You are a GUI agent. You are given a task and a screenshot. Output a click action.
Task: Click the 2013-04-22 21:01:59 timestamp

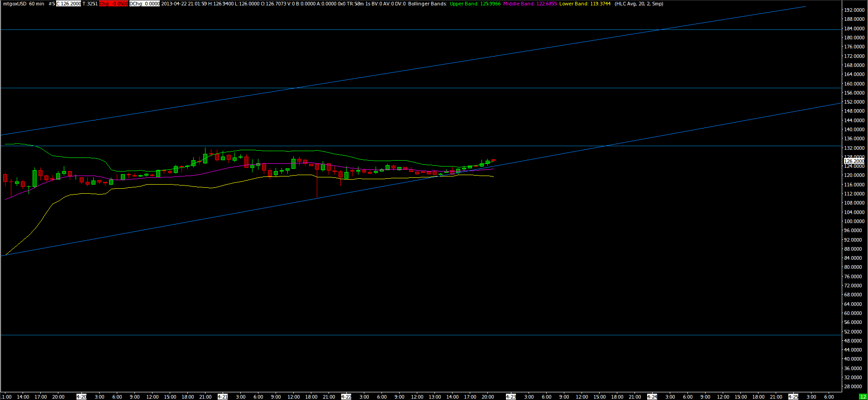[x=184, y=4]
